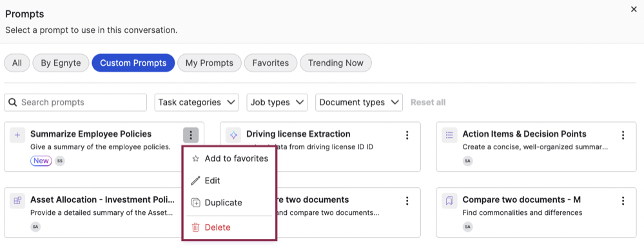Click 'Create a concise, well-organized summar...' description
644x246 pixels.
[535, 147]
